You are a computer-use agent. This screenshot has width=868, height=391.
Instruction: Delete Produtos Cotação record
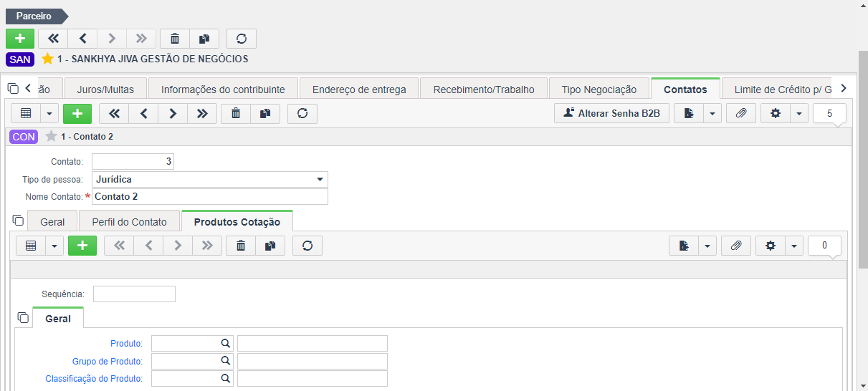(x=241, y=246)
